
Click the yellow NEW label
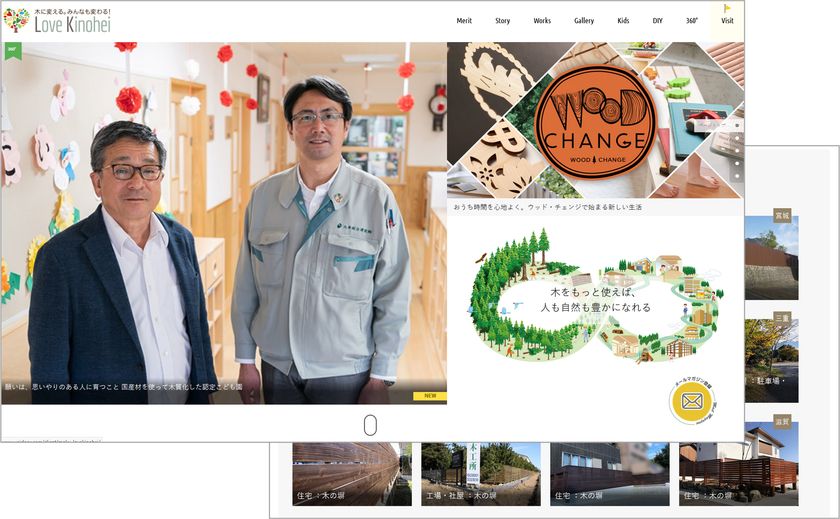[x=430, y=396]
